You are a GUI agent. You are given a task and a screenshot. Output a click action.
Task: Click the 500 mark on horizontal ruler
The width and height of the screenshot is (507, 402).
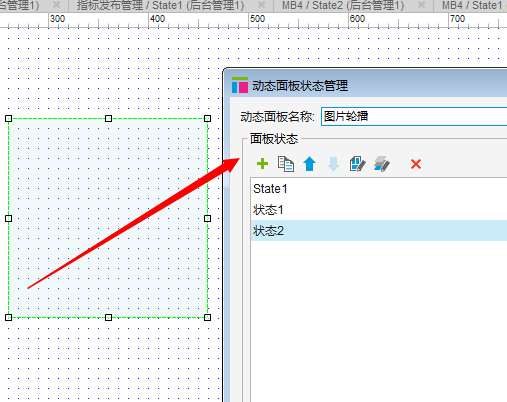257,19
